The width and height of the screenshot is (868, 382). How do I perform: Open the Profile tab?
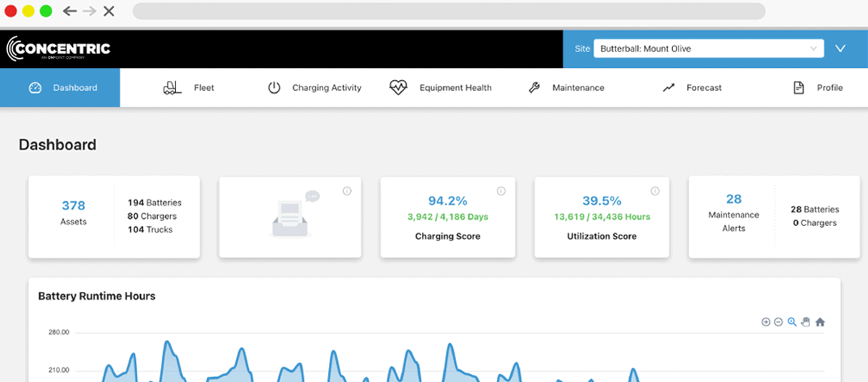(x=818, y=88)
